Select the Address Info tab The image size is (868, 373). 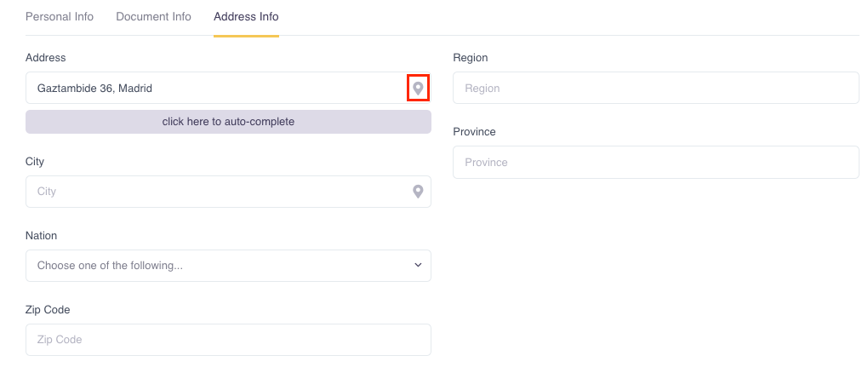tap(246, 16)
